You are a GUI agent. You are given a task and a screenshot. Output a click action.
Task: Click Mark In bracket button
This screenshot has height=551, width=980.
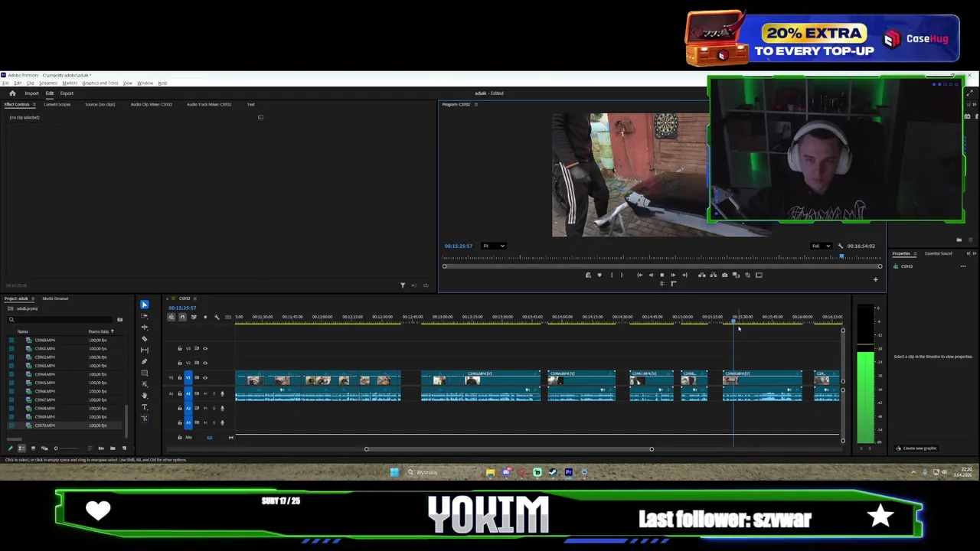pyautogui.click(x=612, y=275)
